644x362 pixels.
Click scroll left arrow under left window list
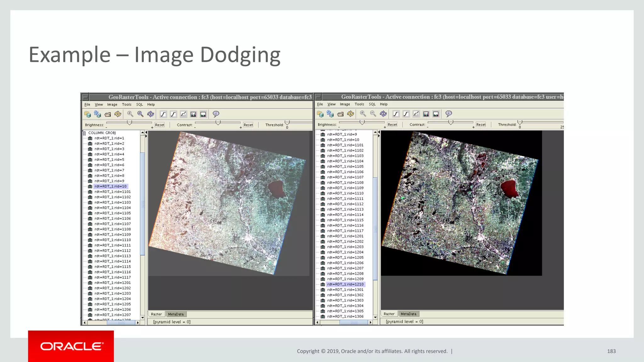[84, 323]
